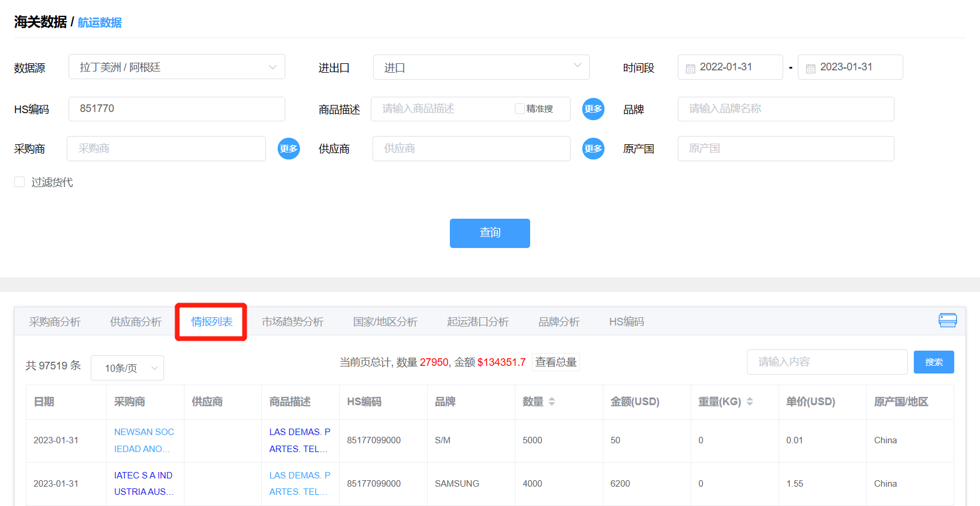This screenshot has height=506, width=980.
Task: Open the 市场趋势分析 tab
Action: tap(292, 321)
